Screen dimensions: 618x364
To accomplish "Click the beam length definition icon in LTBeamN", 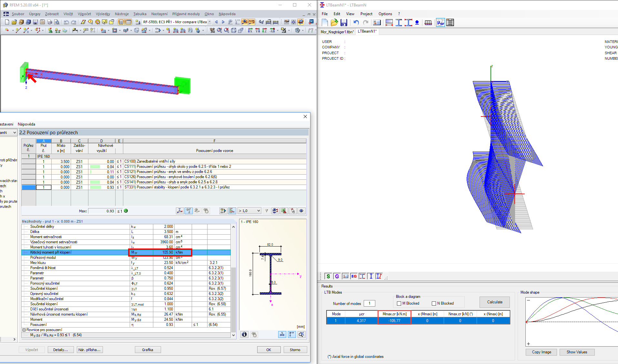I will click(389, 23).
